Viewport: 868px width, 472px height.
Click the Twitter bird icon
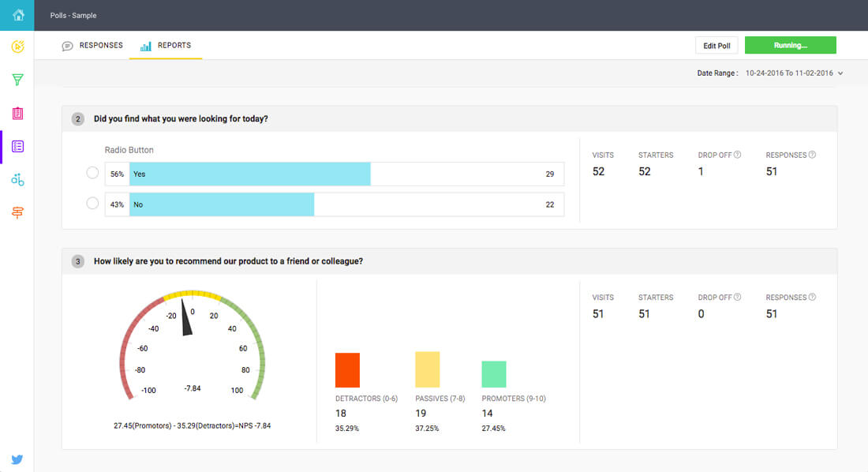click(x=17, y=459)
